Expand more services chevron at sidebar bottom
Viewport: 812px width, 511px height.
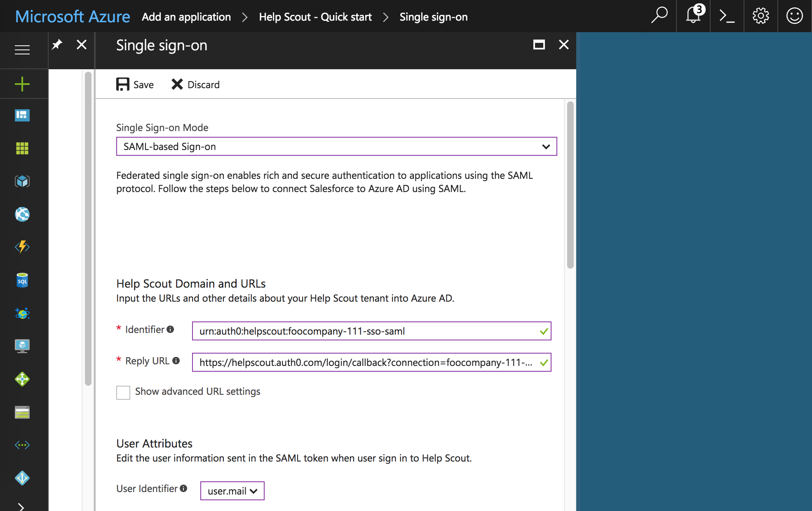[x=21, y=506]
